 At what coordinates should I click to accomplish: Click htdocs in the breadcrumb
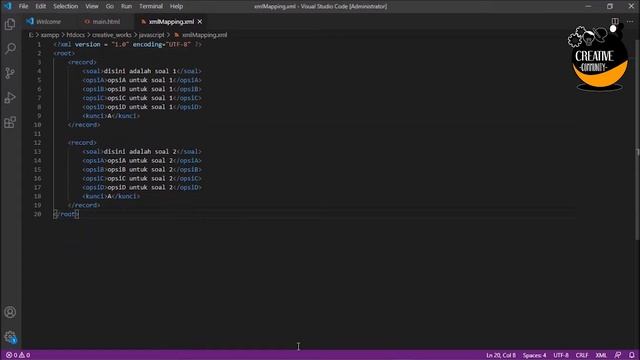click(x=76, y=35)
